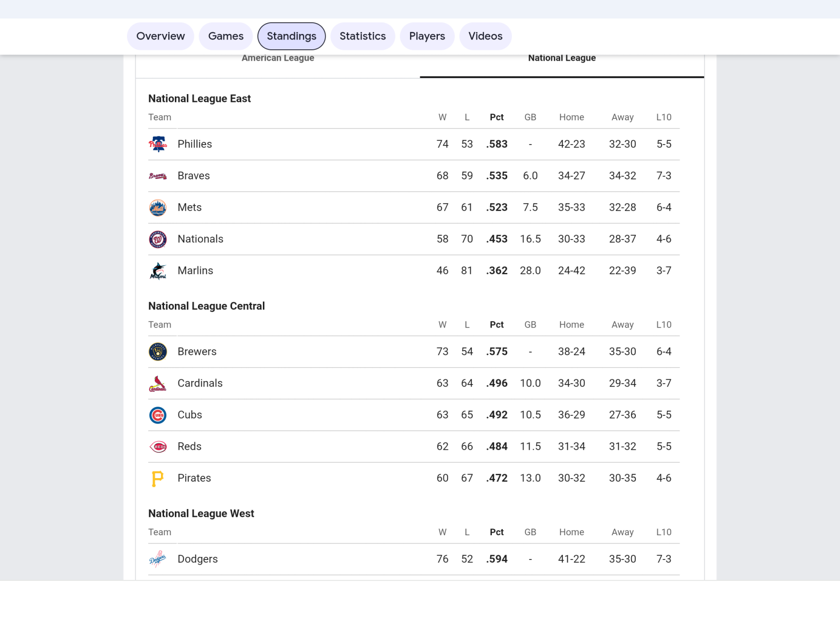
Task: Select the National League tab
Action: tap(562, 58)
